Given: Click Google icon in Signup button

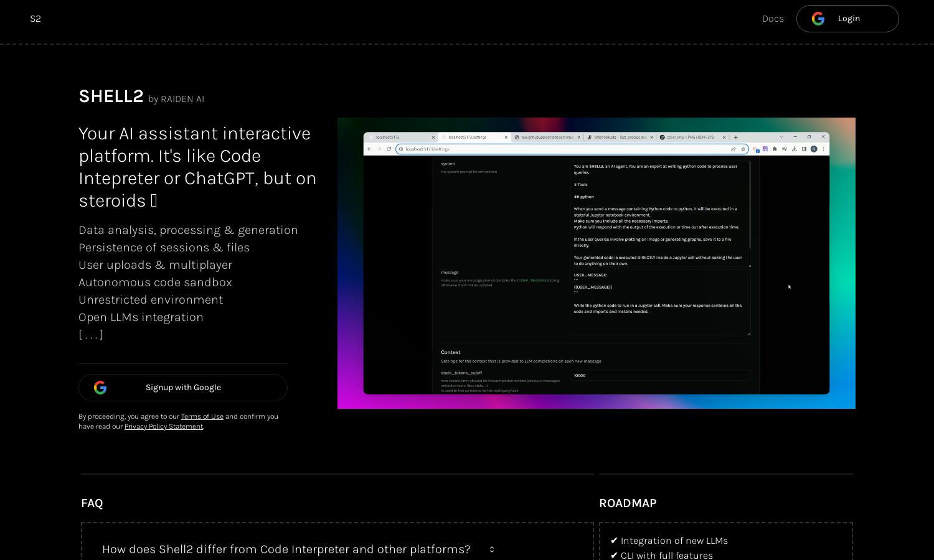Looking at the screenshot, I should point(100,388).
